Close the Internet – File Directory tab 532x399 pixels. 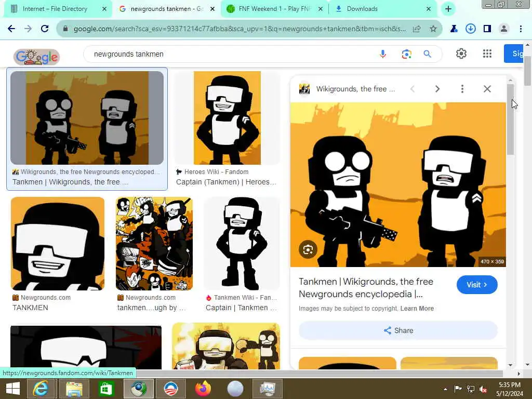[104, 9]
